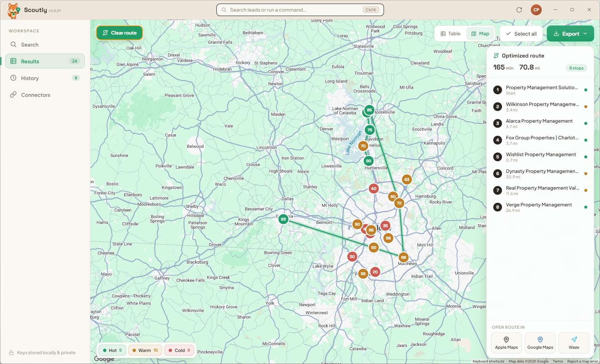Select stop 7 Real Property Management

540,190
